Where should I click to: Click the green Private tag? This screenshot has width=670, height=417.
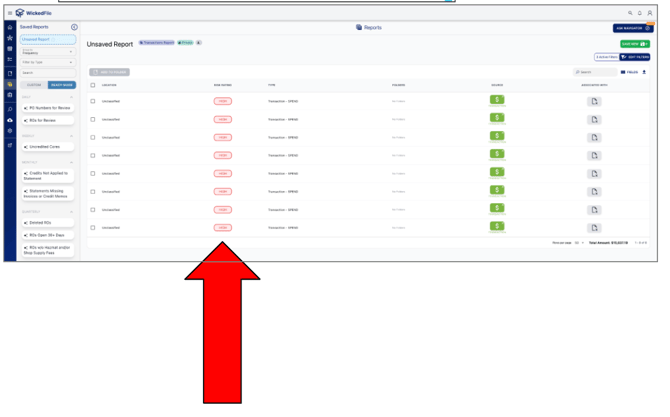click(x=185, y=43)
